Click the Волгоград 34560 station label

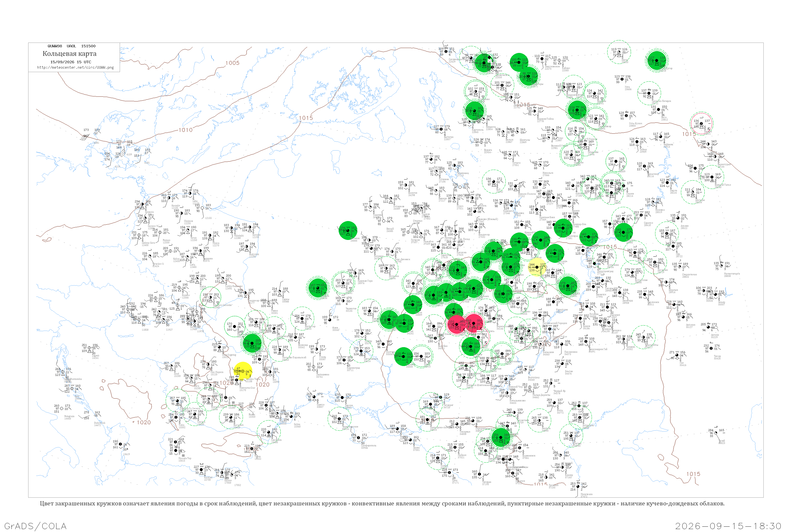[x=534, y=378]
